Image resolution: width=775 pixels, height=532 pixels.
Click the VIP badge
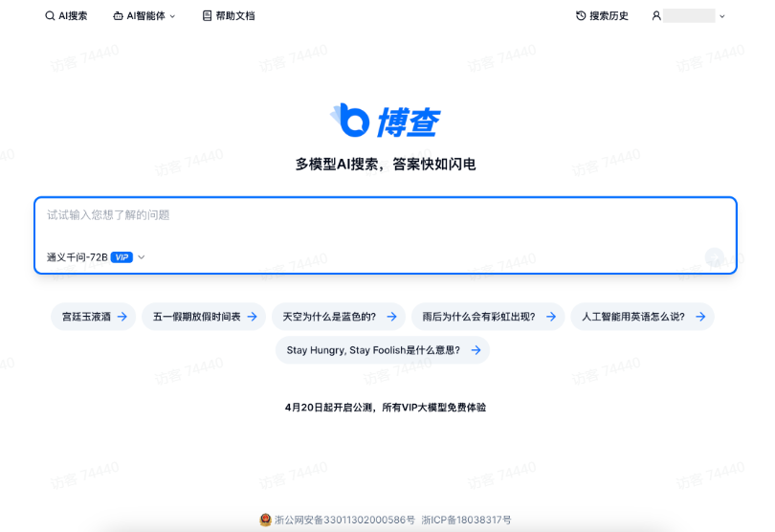(122, 257)
